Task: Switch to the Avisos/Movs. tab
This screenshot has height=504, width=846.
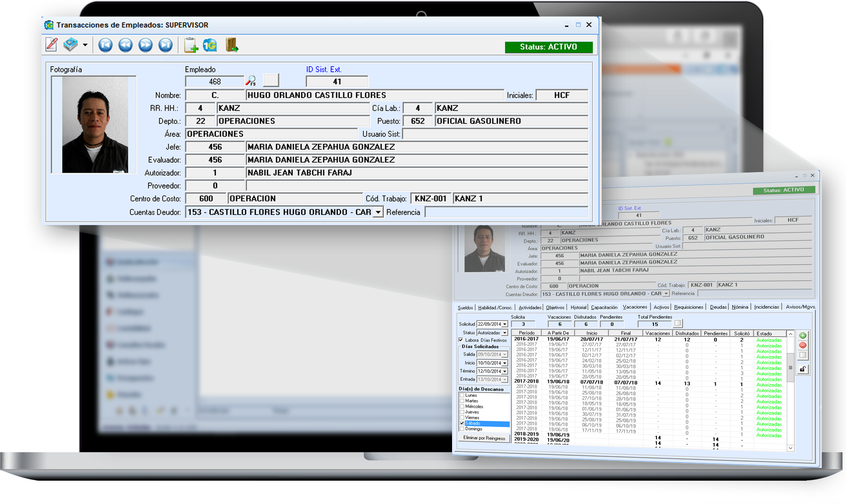Action: click(x=800, y=307)
